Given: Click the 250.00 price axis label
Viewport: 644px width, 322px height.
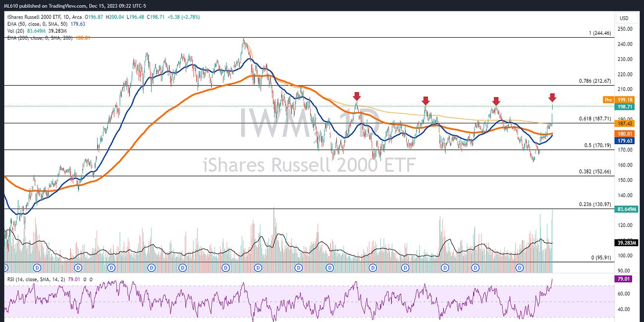Looking at the screenshot, I should pyautogui.click(x=626, y=29).
